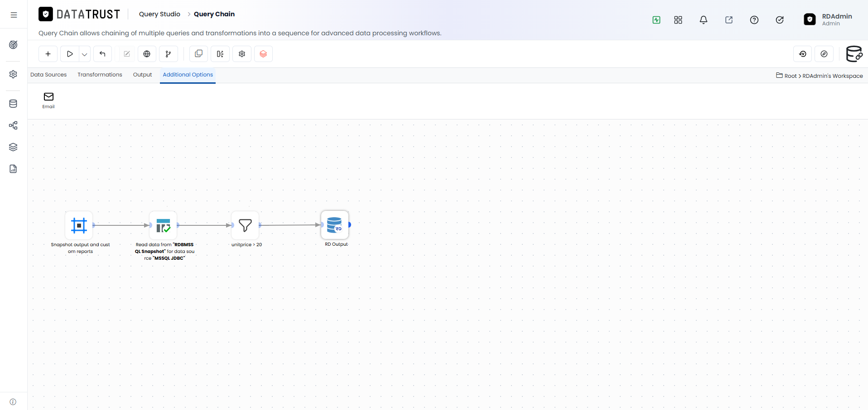Open the notifications bell
The width and height of the screenshot is (868, 410).
[704, 20]
